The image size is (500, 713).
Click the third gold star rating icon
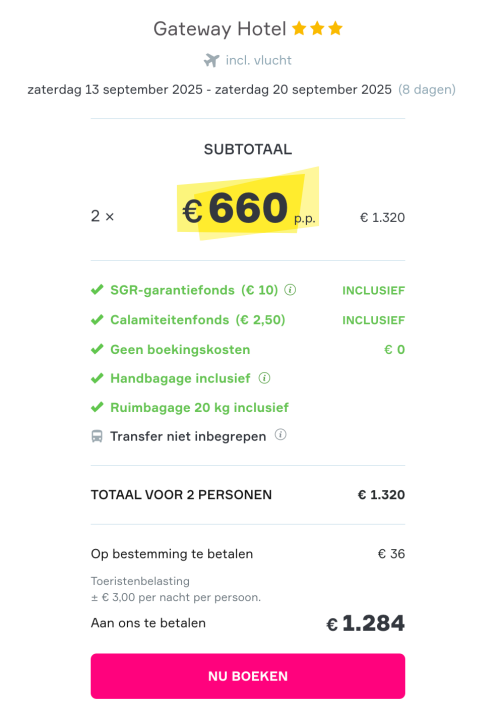pyautogui.click(x=335, y=28)
